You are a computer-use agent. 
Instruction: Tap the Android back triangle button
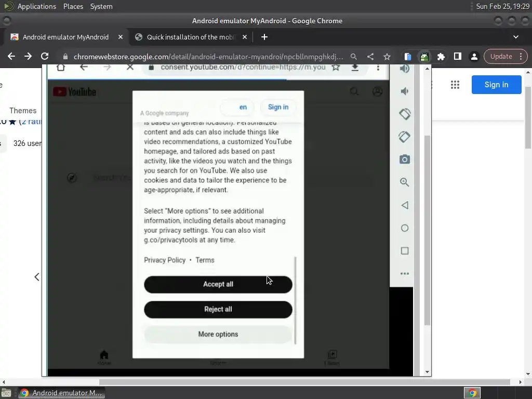(x=404, y=205)
